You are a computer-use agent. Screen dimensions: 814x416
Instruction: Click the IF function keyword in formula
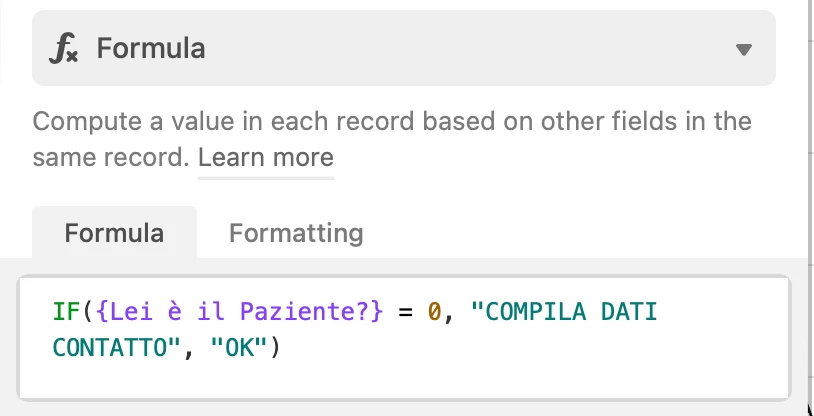click(66, 312)
